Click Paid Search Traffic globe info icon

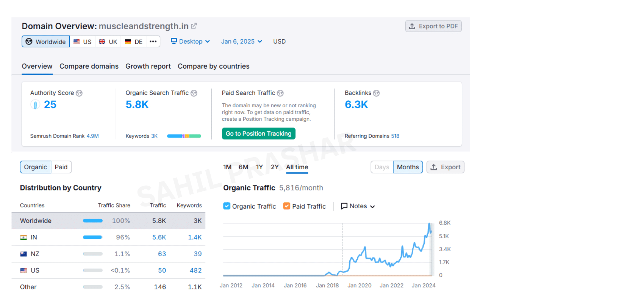coord(280,93)
